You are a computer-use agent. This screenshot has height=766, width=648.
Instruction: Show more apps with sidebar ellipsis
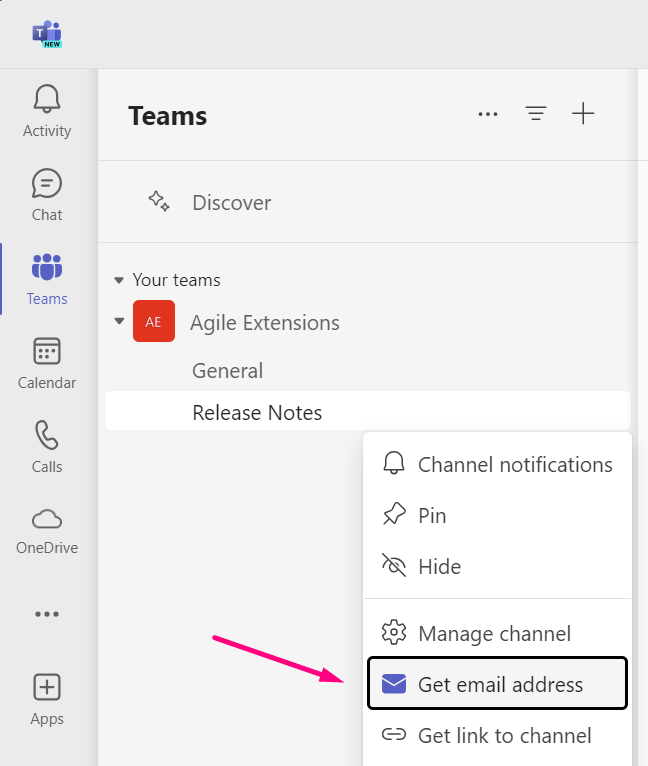47,614
